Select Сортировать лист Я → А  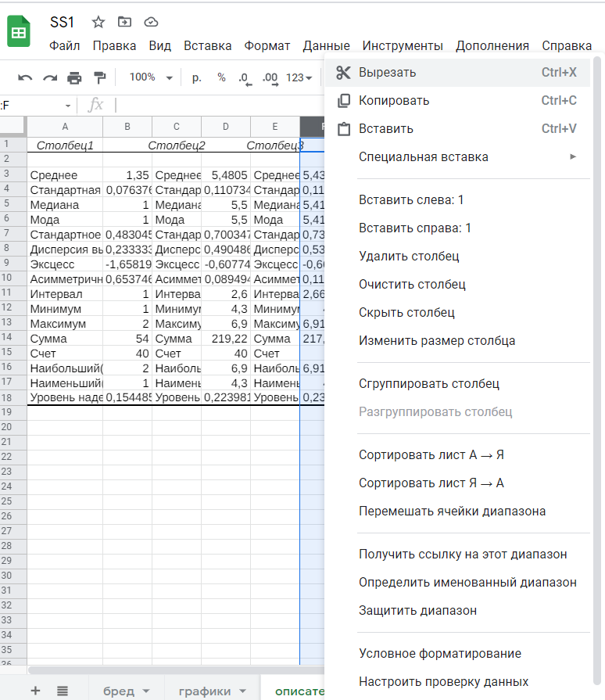[457, 483]
